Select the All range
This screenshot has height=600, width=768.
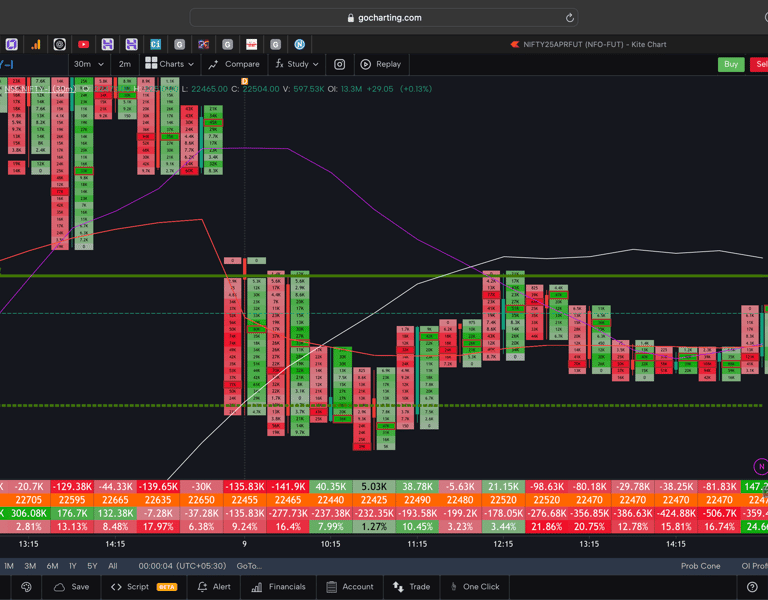(x=113, y=566)
